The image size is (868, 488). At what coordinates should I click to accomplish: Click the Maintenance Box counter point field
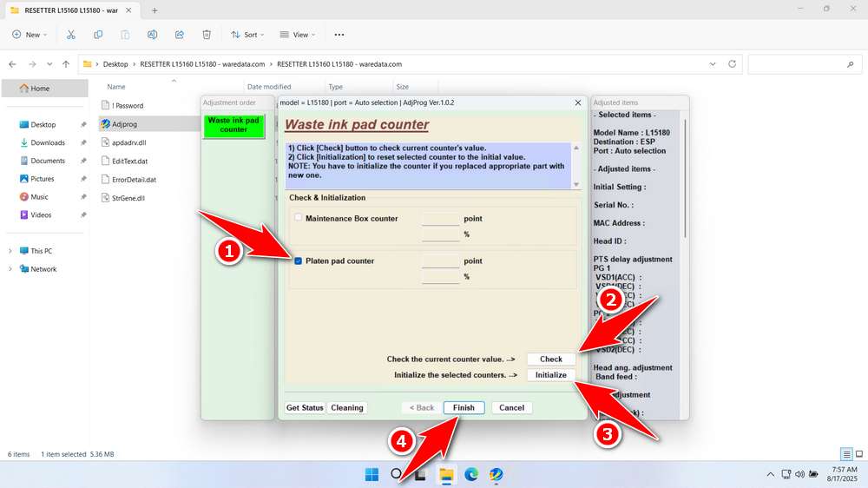click(440, 218)
